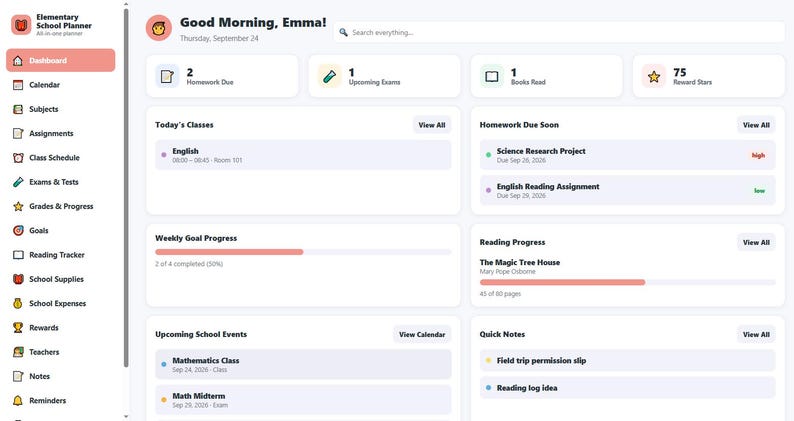Click the School Supplies backpack icon
The image size is (794, 421).
(x=18, y=280)
